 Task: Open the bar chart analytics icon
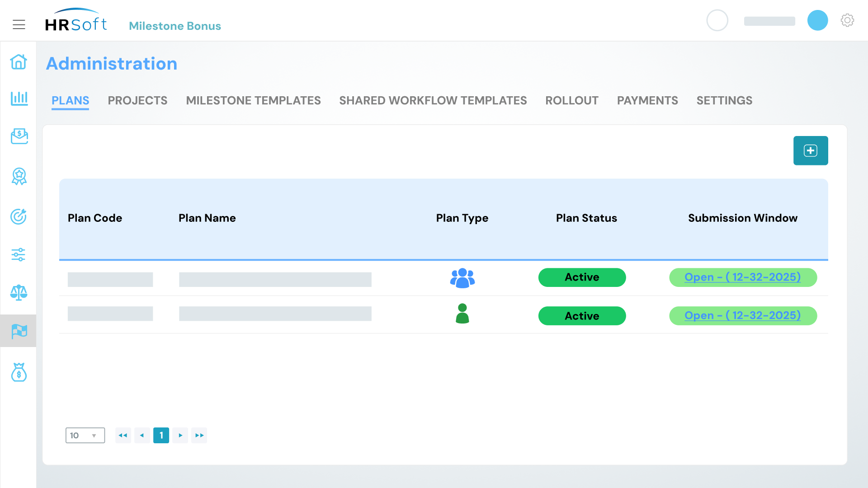pyautogui.click(x=19, y=98)
